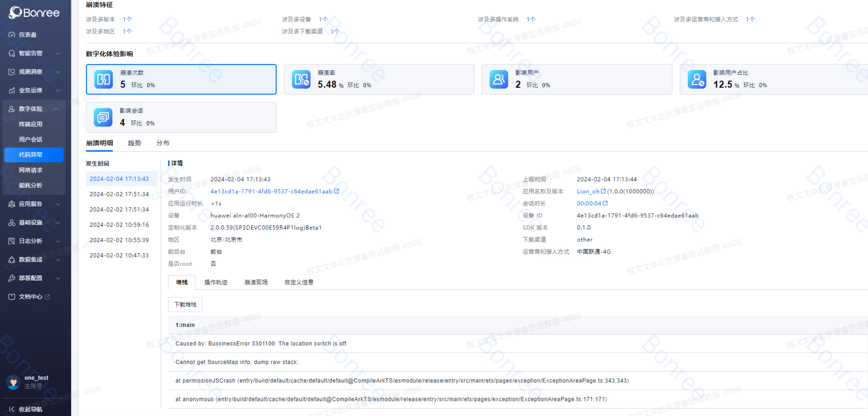Click the Bonree logo icon
The width and height of the screenshot is (868, 416).
[x=15, y=12]
